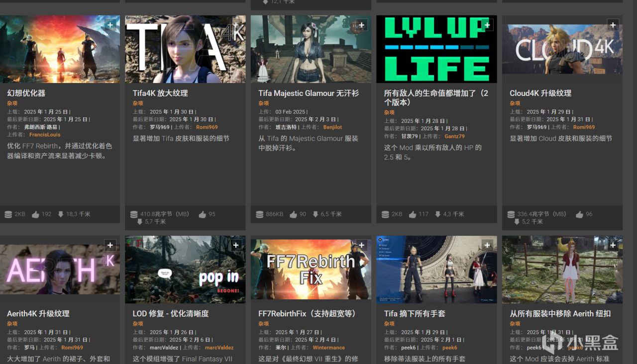Open the Tifa Majestic Glamour screenshot thumbnail

[x=311, y=49]
